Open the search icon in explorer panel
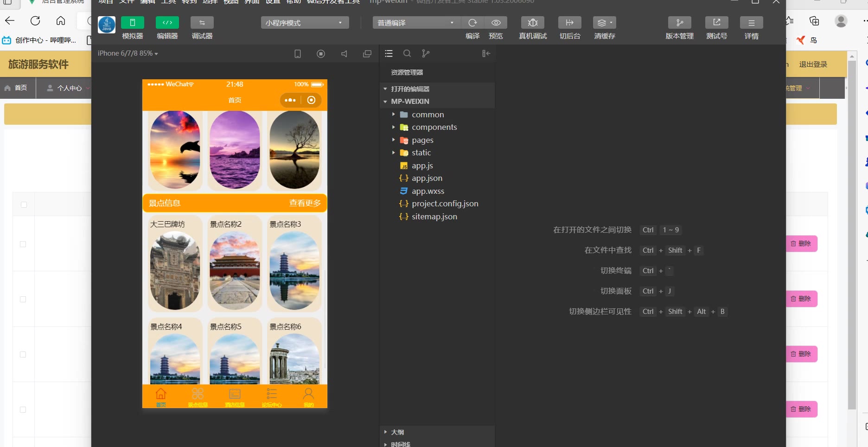 click(x=407, y=54)
